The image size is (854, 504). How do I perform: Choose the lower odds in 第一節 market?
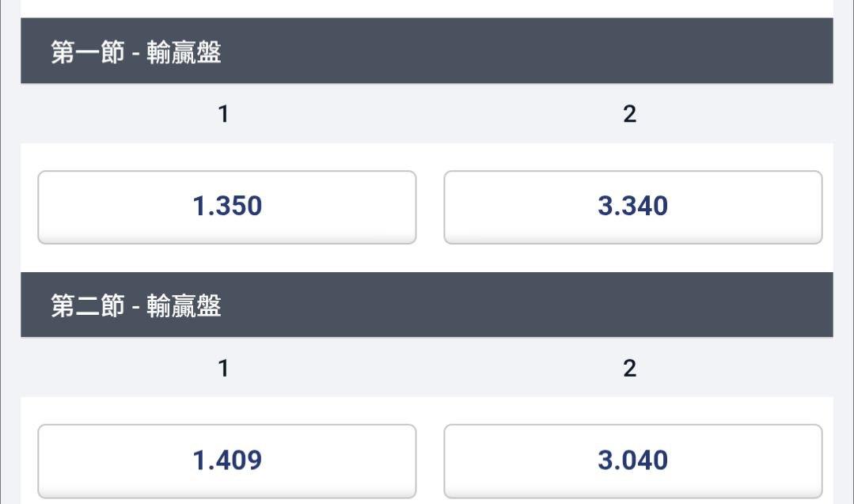[x=227, y=207]
